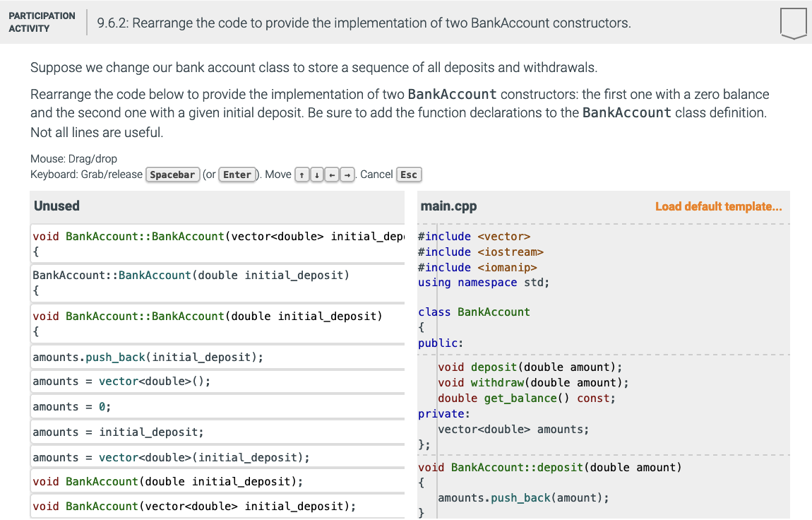Click the private: line in main.cpp
This screenshot has width=812, height=520.
pos(444,414)
